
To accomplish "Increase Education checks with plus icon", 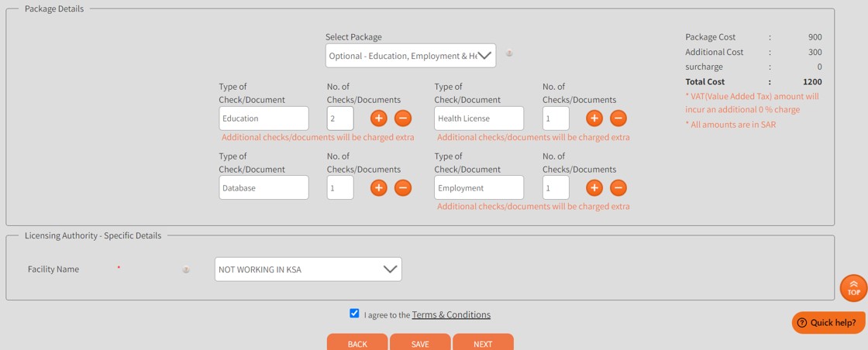I will (379, 118).
